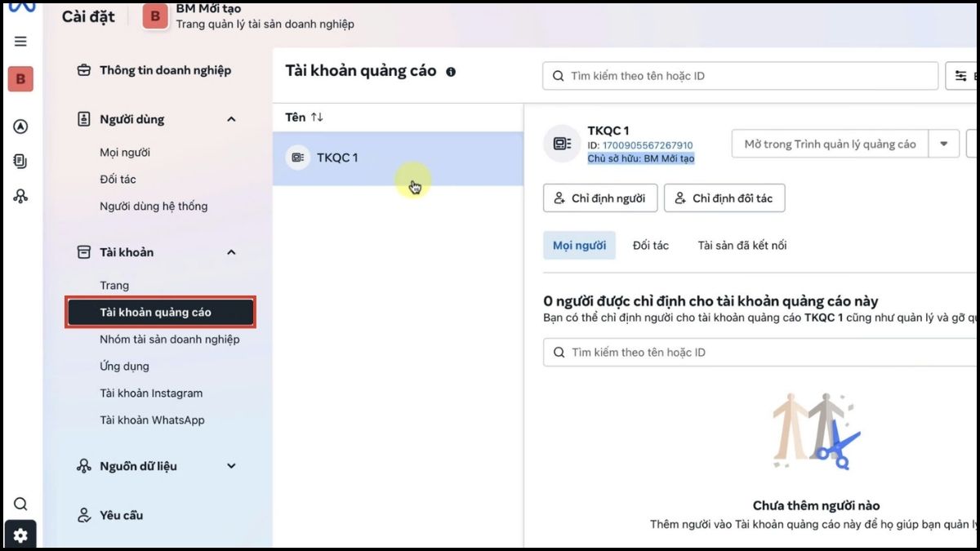Click the empty-state people illustration
The width and height of the screenshot is (980, 551).
click(817, 431)
